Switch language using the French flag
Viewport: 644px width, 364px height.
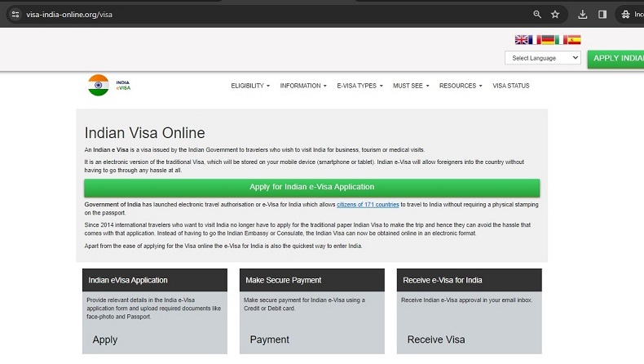pyautogui.click(x=534, y=39)
